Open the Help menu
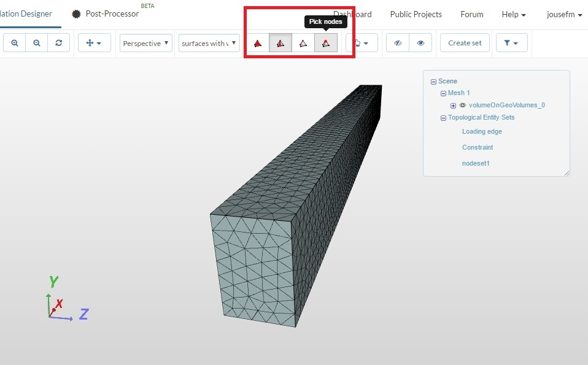 (x=514, y=14)
